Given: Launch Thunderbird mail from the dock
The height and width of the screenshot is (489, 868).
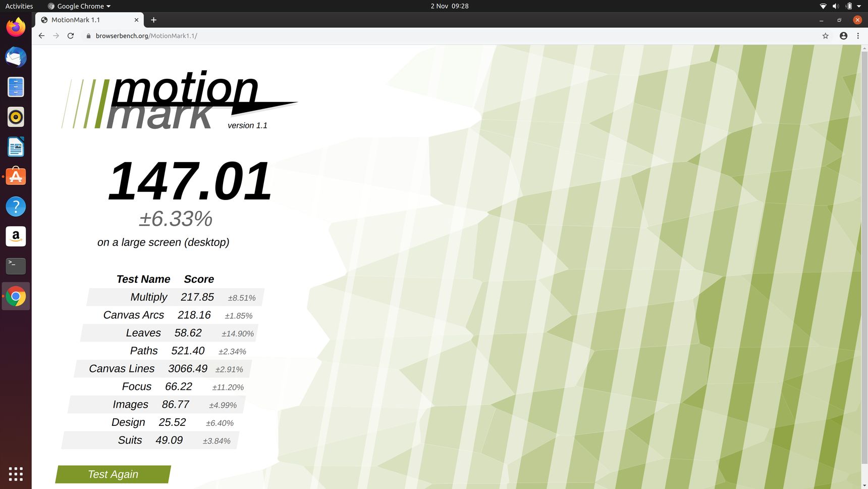Looking at the screenshot, I should tap(16, 57).
